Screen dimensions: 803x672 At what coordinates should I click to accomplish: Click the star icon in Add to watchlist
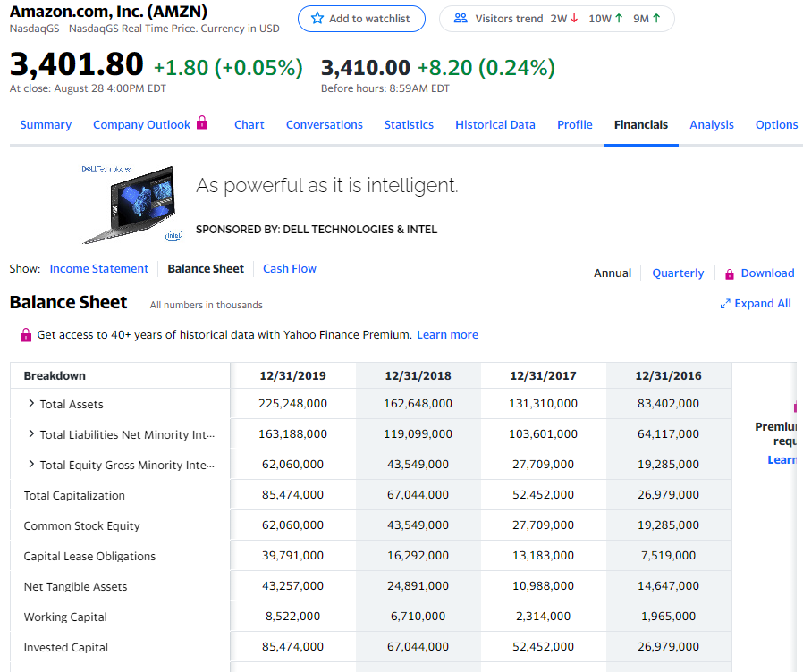click(317, 19)
